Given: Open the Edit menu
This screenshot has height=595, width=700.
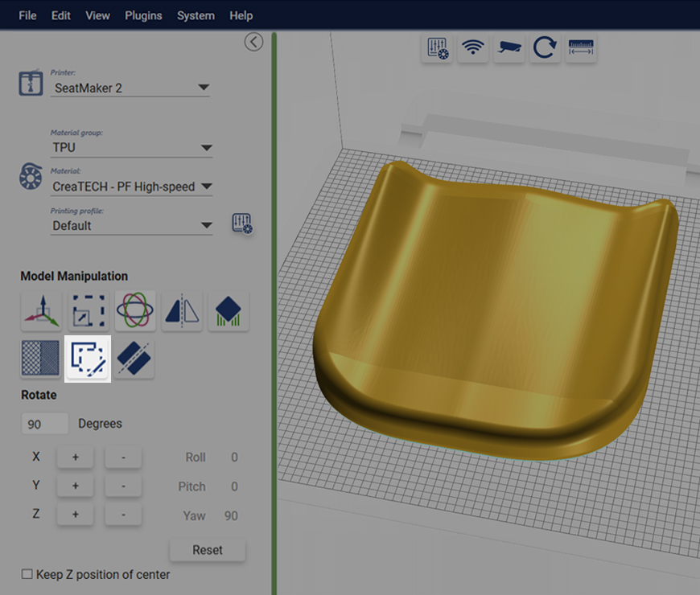Looking at the screenshot, I should coord(60,15).
